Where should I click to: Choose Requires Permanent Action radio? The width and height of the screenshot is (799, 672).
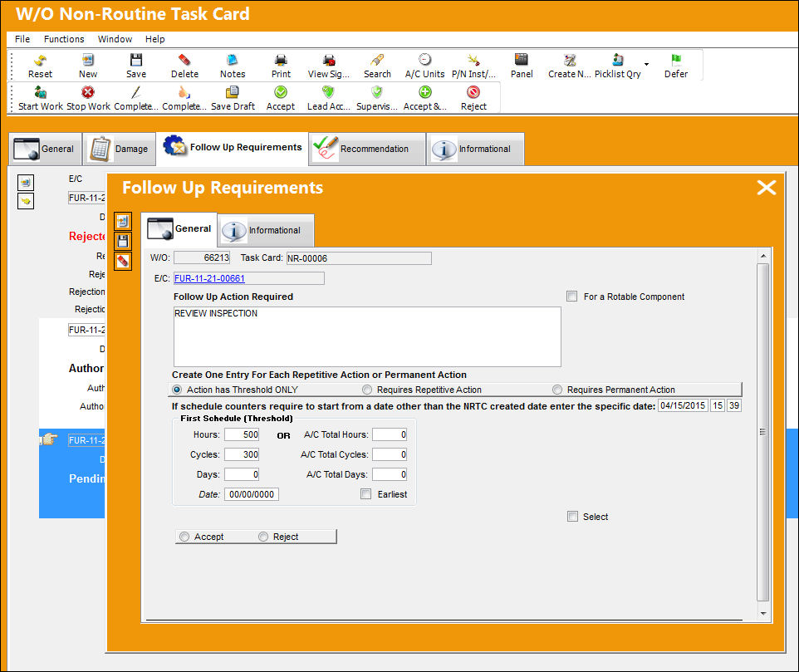557,390
